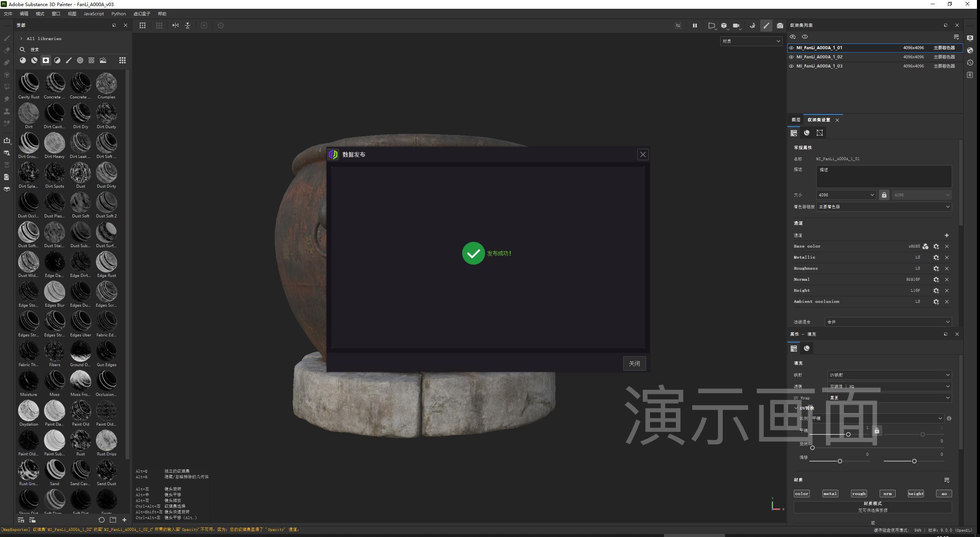Toggle the height material channel button
Viewport: 980px width, 537px height.
916,494
